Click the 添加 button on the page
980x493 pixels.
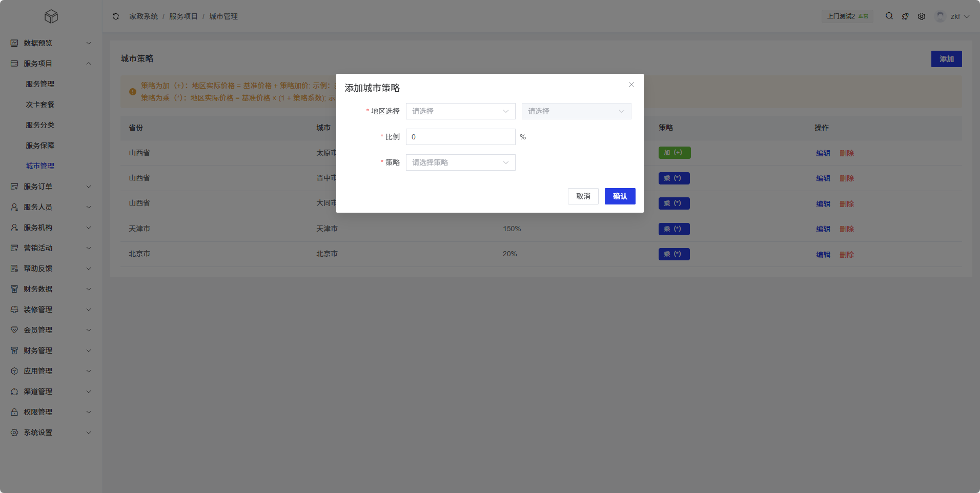point(947,59)
